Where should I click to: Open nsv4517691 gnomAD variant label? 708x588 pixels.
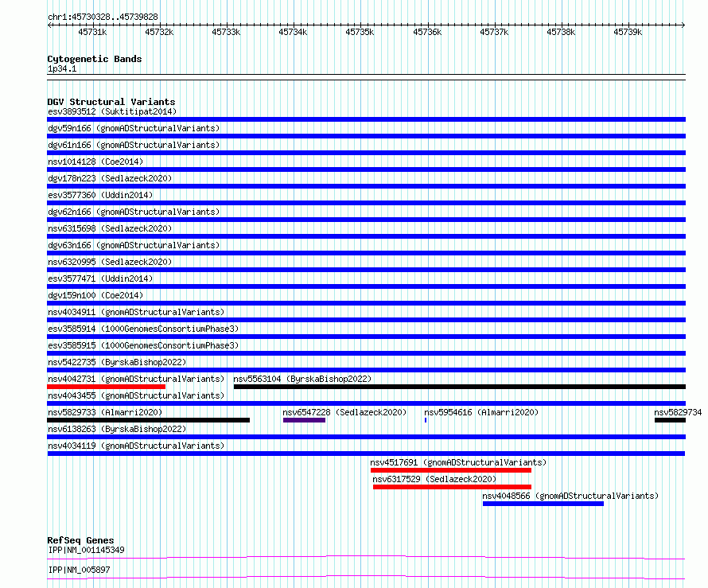click(458, 462)
